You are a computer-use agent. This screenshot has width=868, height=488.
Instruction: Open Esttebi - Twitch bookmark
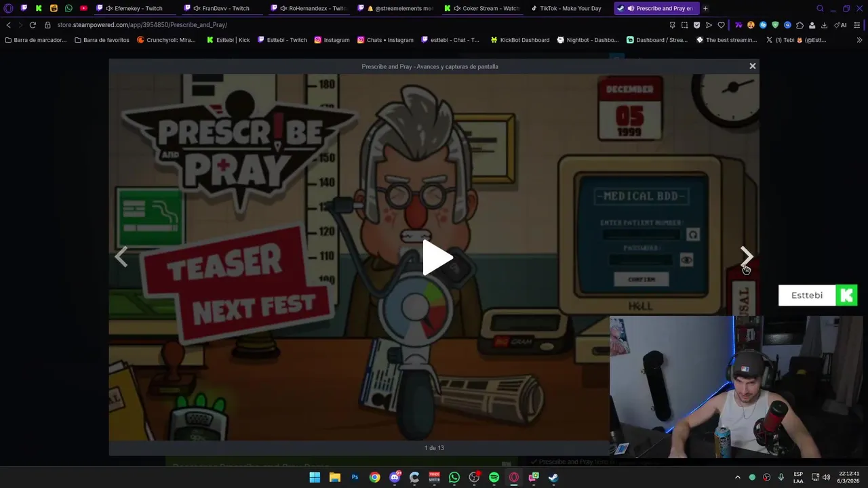pos(282,40)
